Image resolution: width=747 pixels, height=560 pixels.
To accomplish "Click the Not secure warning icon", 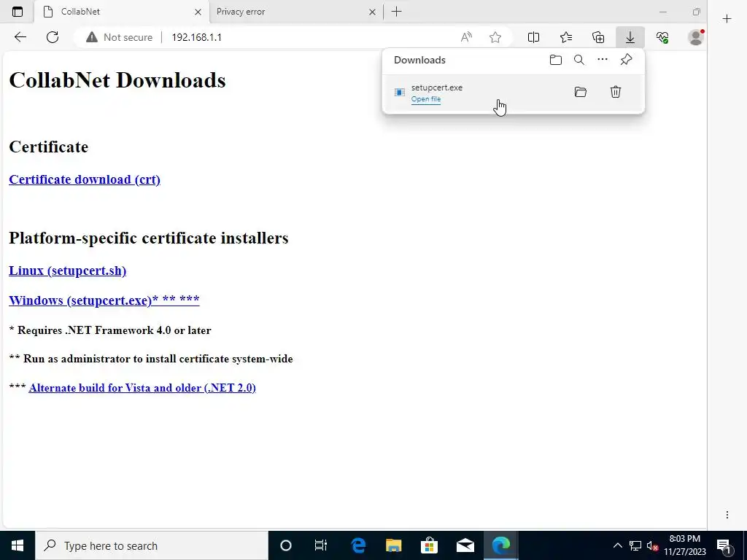I will [x=91, y=37].
